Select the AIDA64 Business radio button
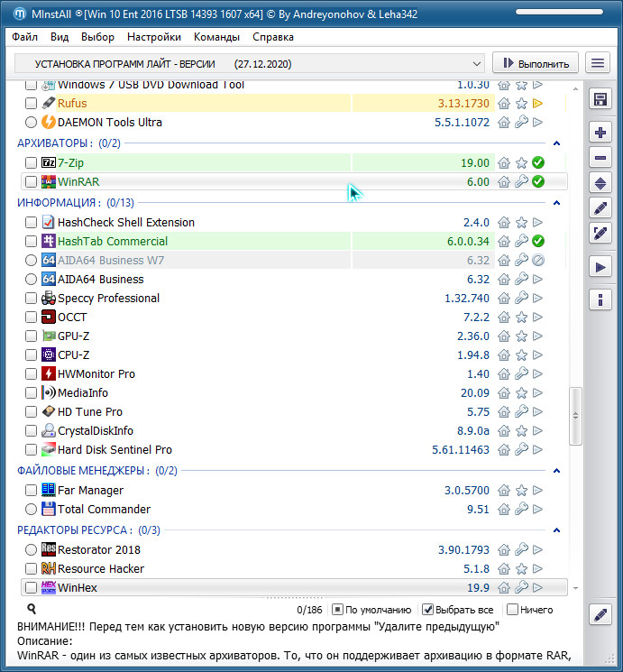The width and height of the screenshot is (623, 672). (31, 280)
